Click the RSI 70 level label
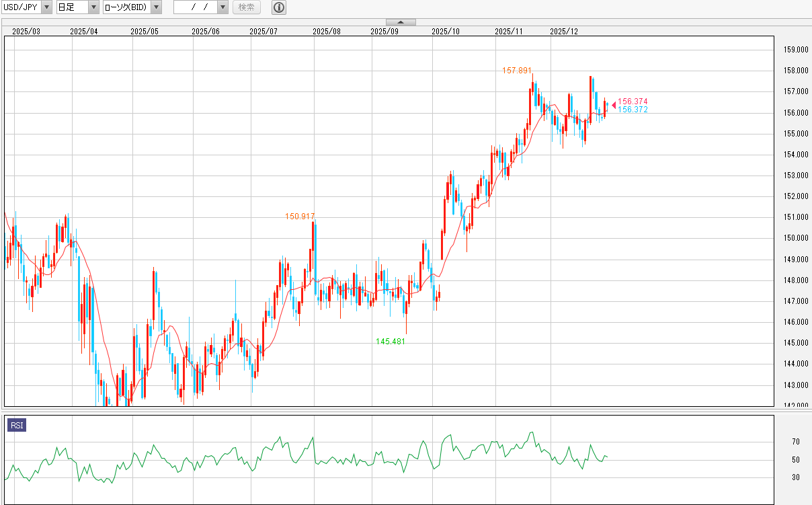The image size is (812, 505). (795, 442)
